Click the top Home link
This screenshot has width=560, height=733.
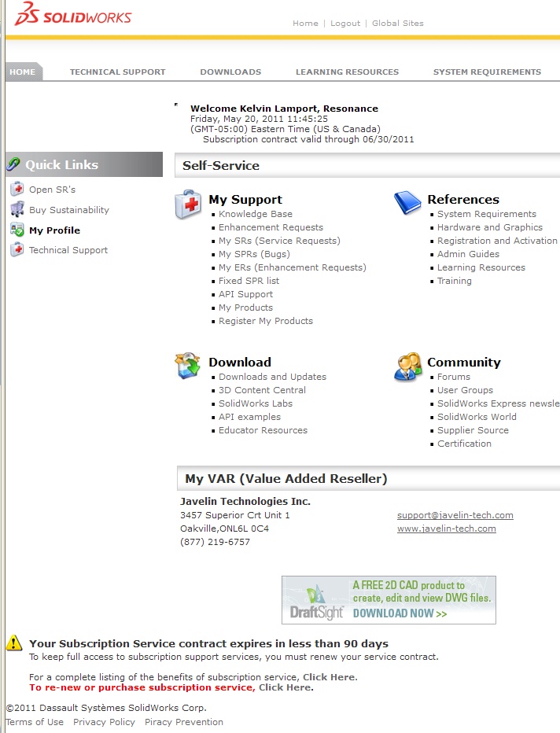point(305,24)
